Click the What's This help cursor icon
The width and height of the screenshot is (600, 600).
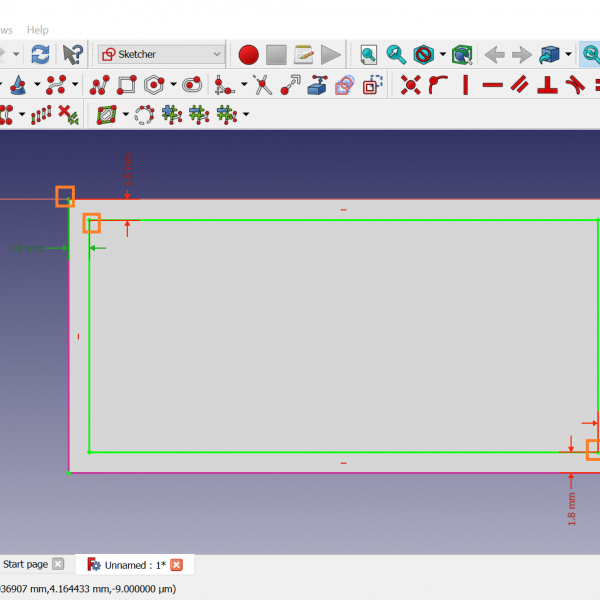pos(72,54)
